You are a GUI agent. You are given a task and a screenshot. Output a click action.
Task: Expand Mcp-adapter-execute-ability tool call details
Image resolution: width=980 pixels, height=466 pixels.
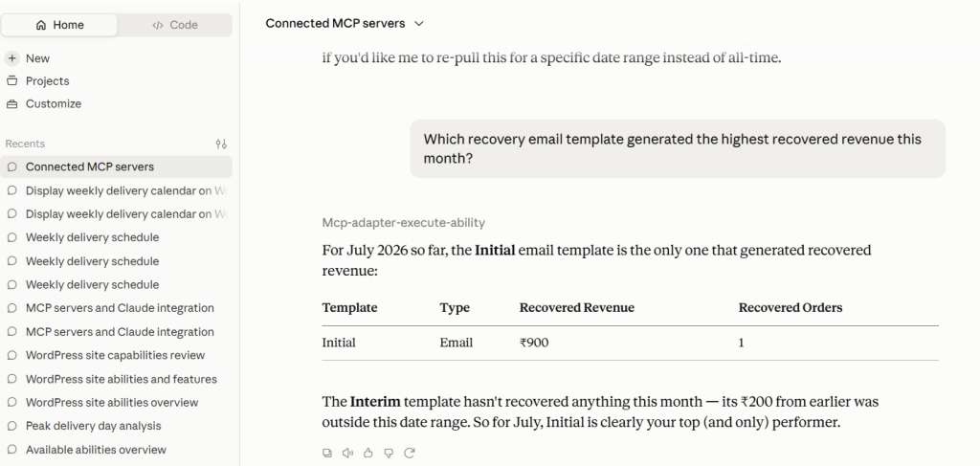point(403,222)
